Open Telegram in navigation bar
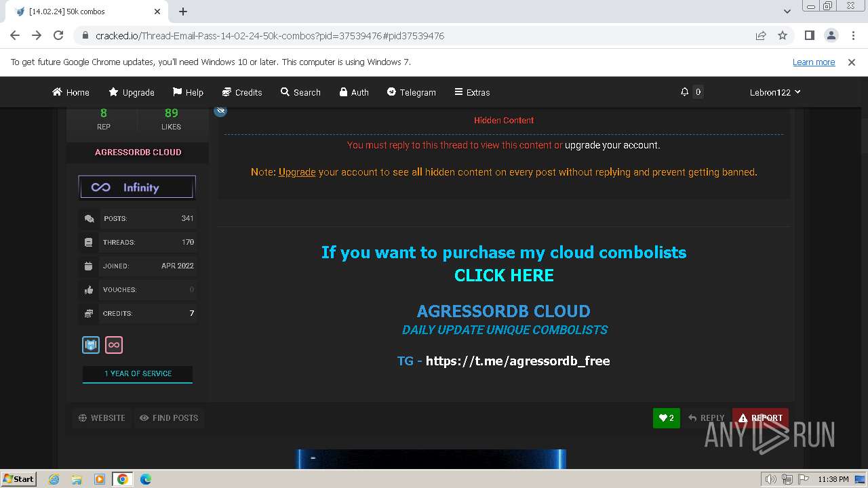 coord(411,92)
